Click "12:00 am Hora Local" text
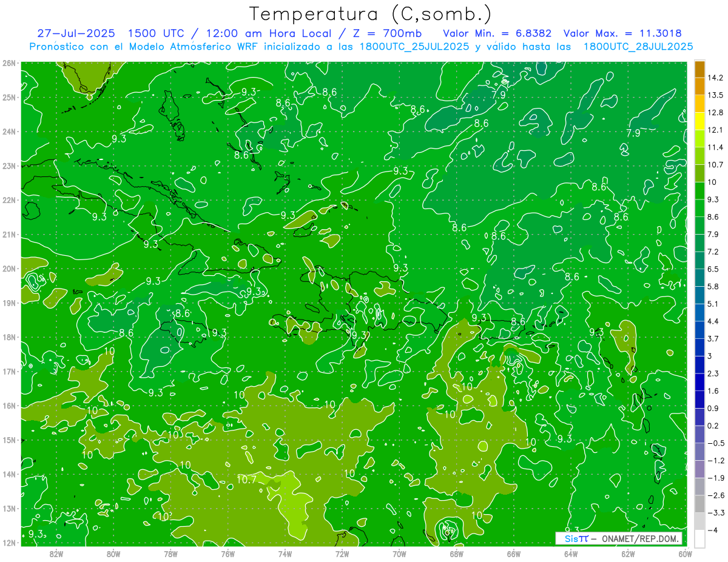 click(x=268, y=33)
